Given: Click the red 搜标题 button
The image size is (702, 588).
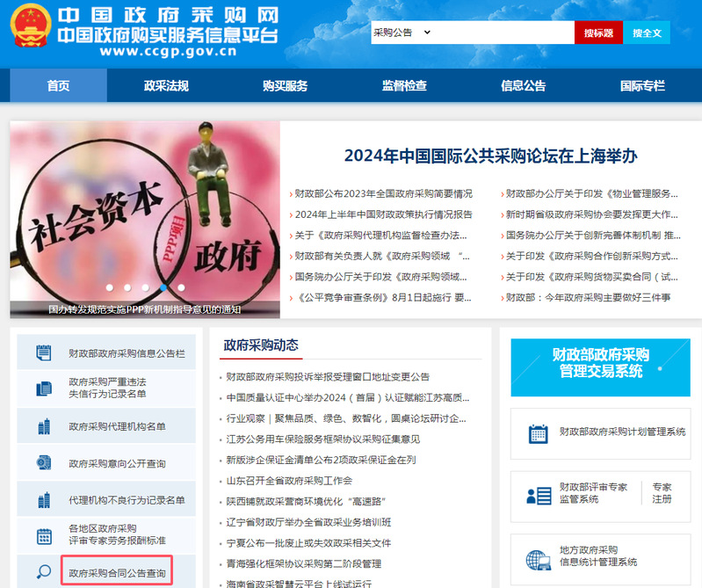Looking at the screenshot, I should click(598, 33).
